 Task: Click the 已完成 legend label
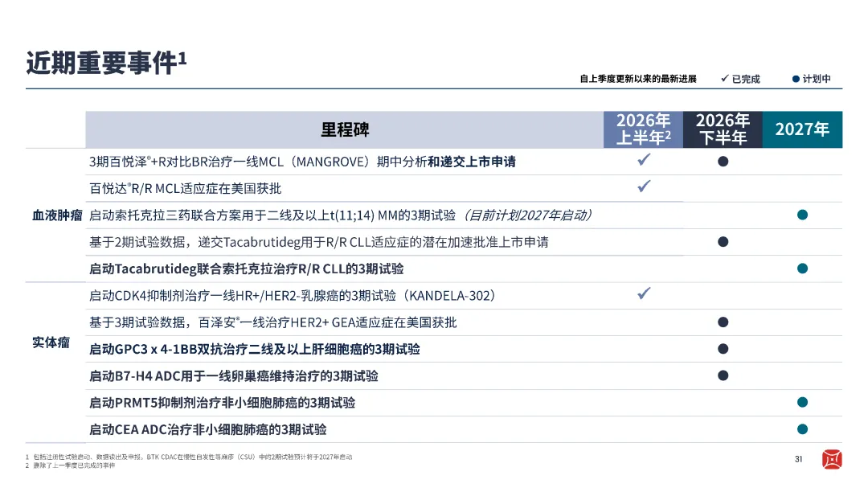point(746,80)
